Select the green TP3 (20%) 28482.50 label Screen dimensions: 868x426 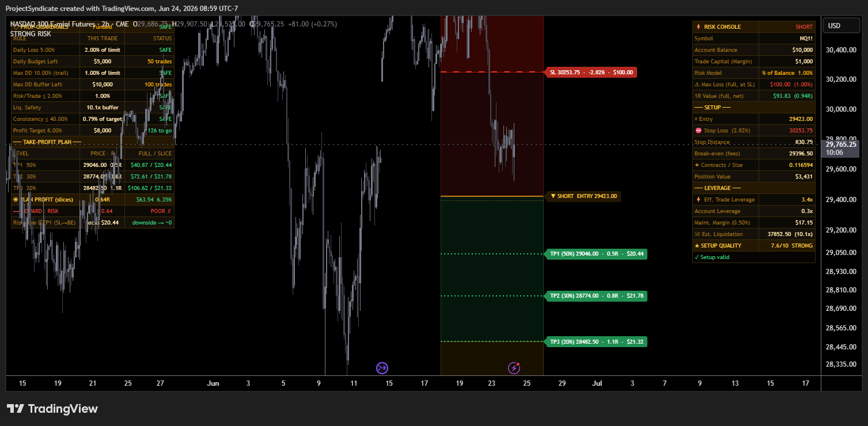(x=596, y=342)
